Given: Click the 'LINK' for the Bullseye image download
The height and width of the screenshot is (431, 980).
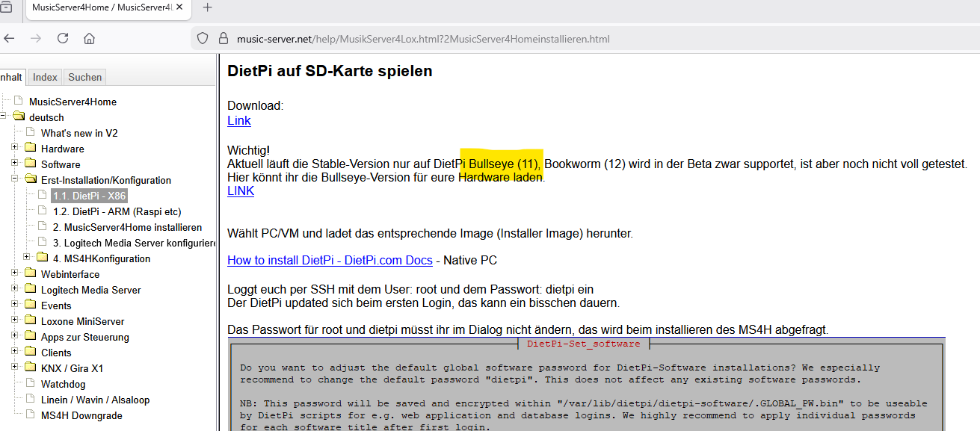Looking at the screenshot, I should [240, 190].
